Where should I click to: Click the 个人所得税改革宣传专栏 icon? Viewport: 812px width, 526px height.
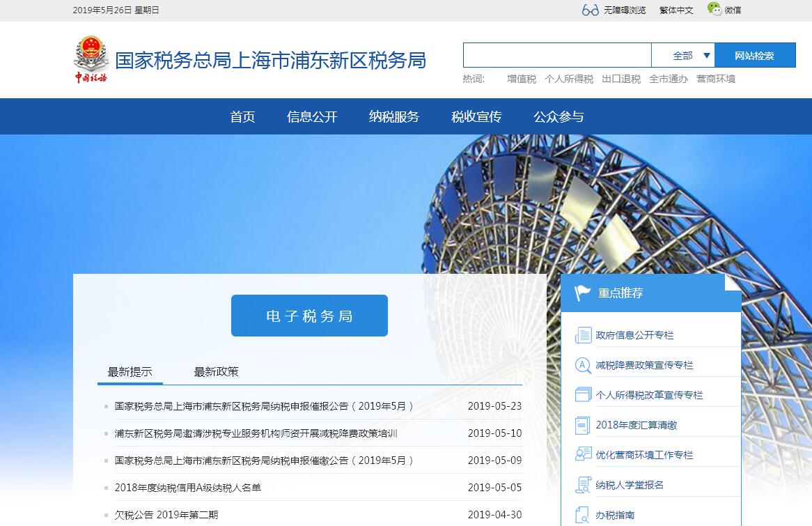click(583, 395)
